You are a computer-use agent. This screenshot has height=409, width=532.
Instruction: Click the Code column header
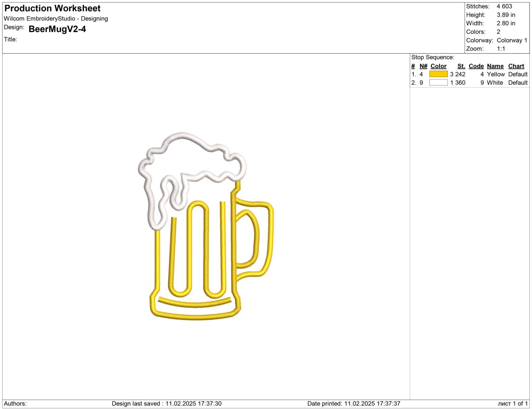pos(476,66)
